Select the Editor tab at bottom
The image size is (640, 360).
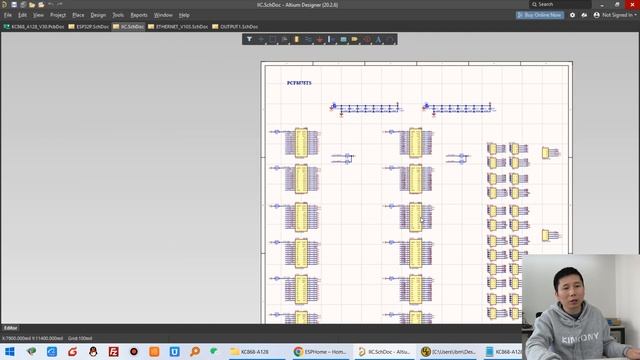(11, 328)
